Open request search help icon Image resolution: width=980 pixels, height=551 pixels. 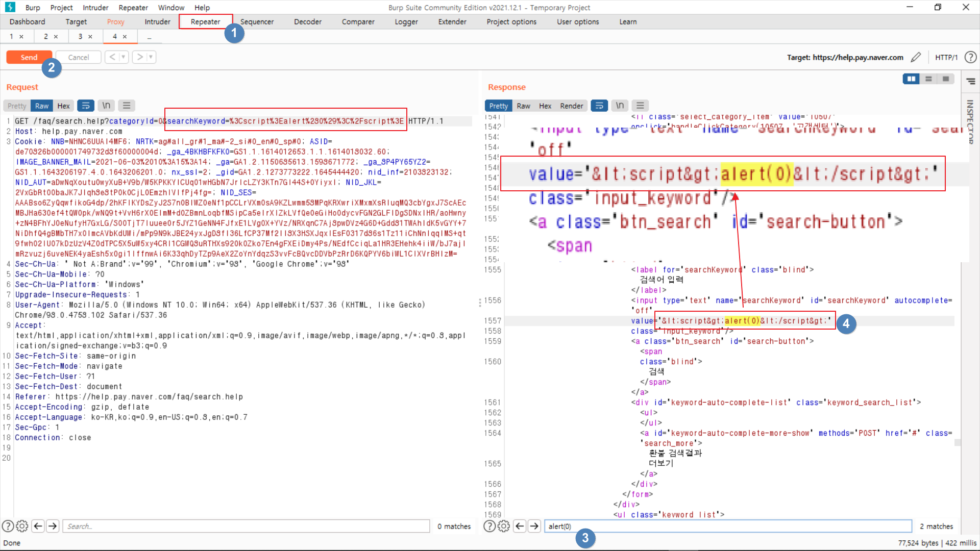click(x=8, y=526)
